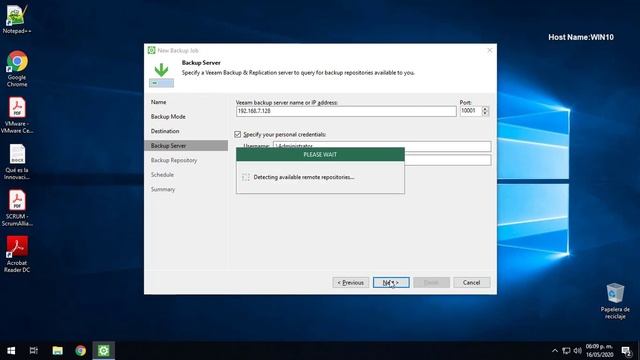Open Task View on the taskbar
Screen dimensions: 640x360
coord(34,351)
